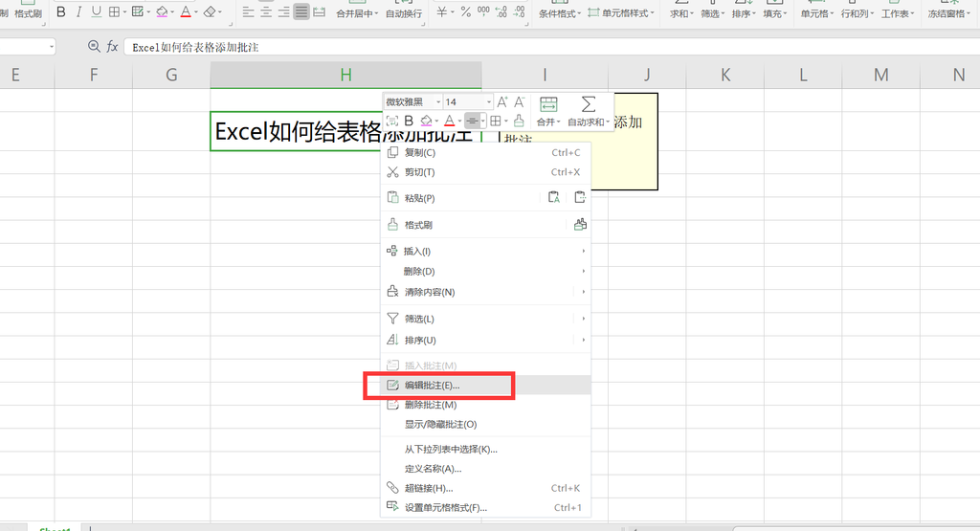Toggle Bold in the mini toolbar

[x=409, y=121]
